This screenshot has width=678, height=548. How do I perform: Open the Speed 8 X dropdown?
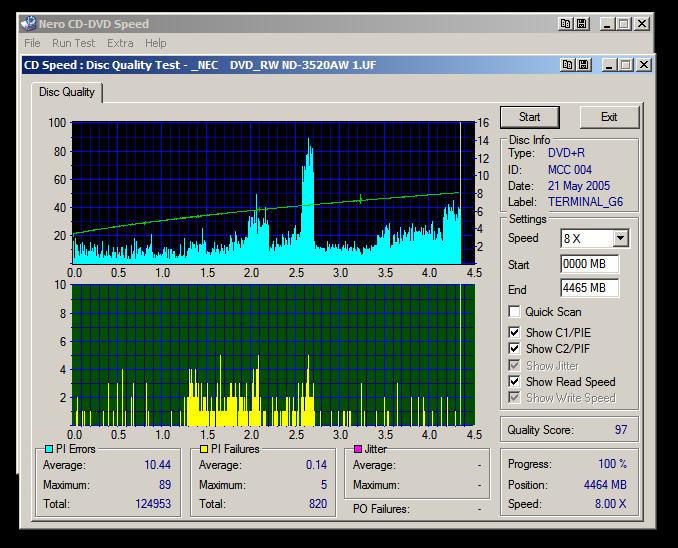(620, 238)
